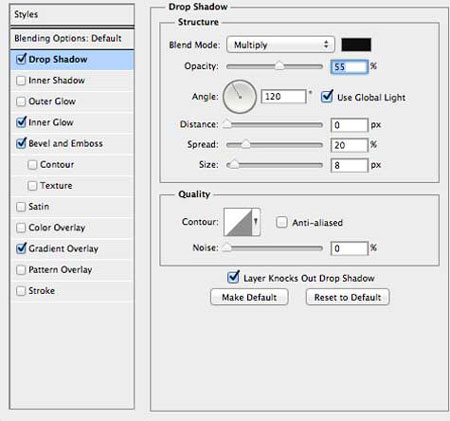Disable the Inner Glow checkbox

coord(21,122)
